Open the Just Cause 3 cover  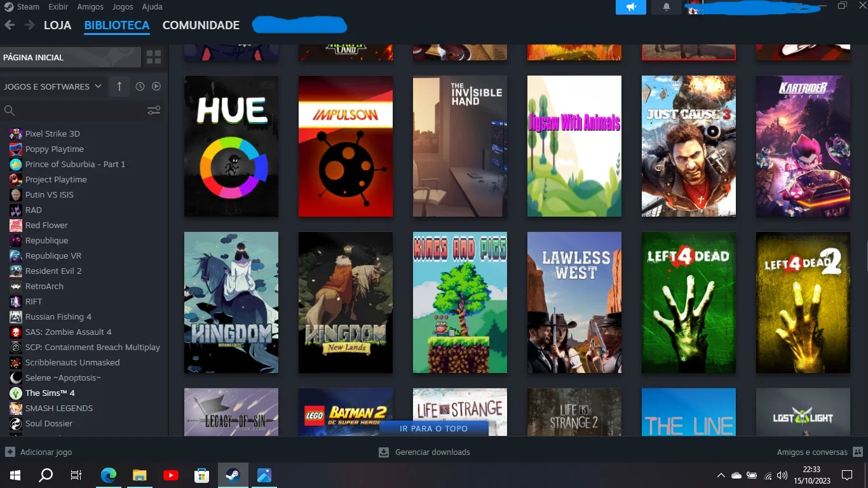pos(689,146)
